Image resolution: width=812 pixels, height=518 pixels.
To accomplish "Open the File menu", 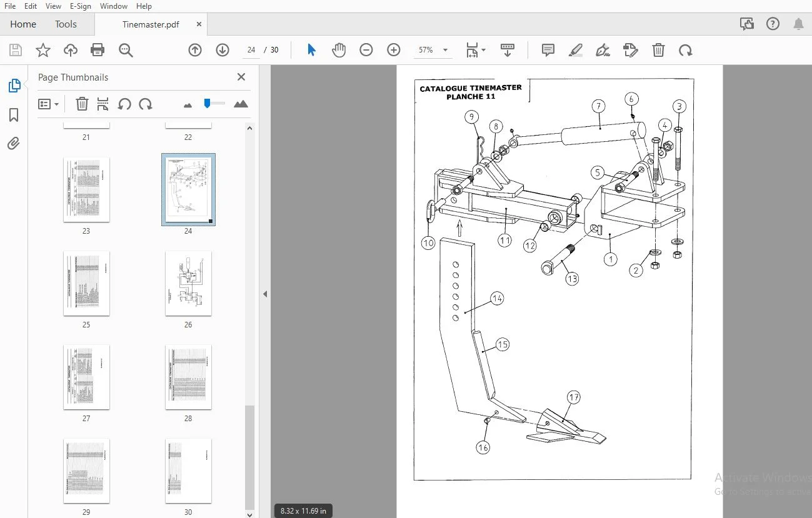I will pyautogui.click(x=10, y=6).
